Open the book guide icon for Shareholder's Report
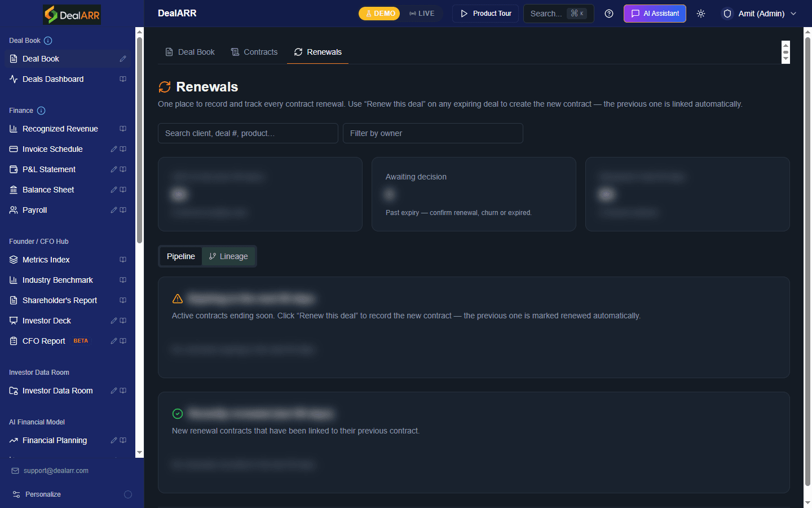812x508 pixels. [123, 300]
